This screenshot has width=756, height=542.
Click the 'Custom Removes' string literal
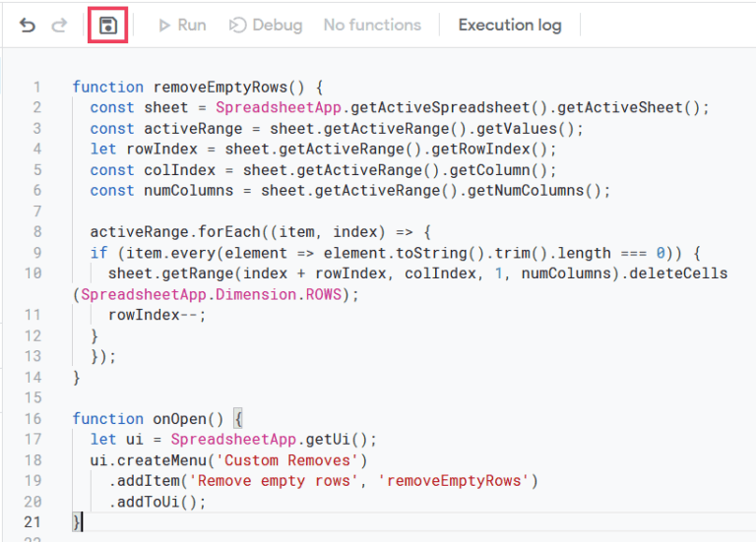coord(287,460)
